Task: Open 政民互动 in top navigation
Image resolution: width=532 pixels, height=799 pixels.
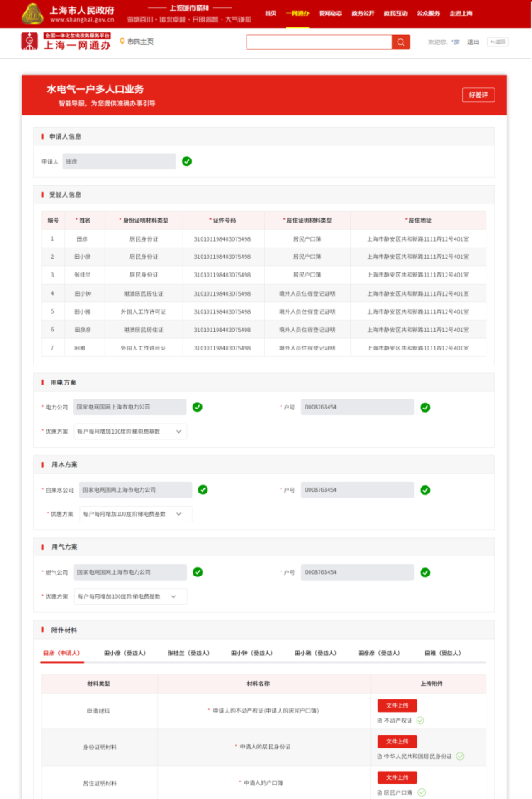Action: click(396, 13)
